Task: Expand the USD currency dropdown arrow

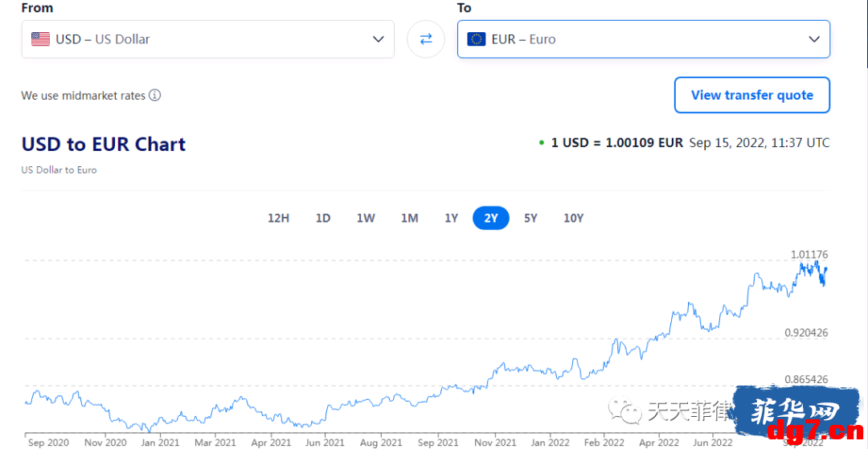Action: click(378, 39)
